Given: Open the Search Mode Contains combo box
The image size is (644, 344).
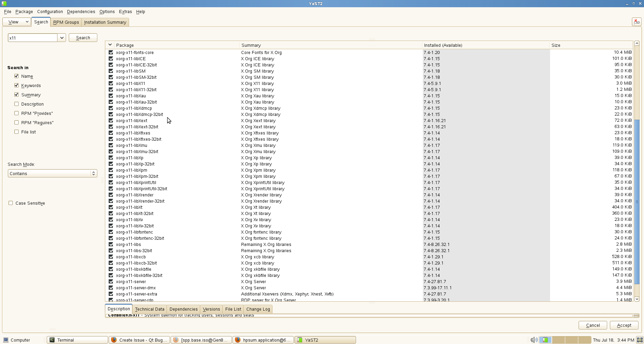Looking at the screenshot, I should coord(52,173).
